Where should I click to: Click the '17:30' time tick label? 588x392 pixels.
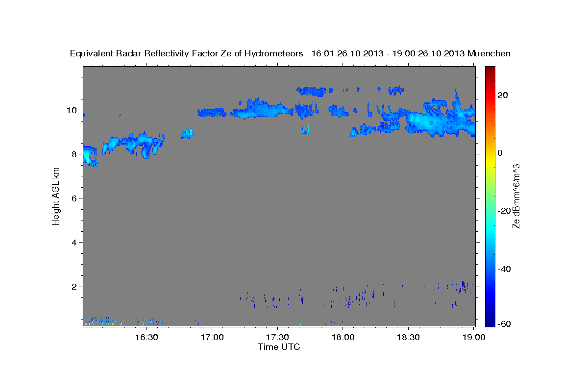tap(277, 337)
